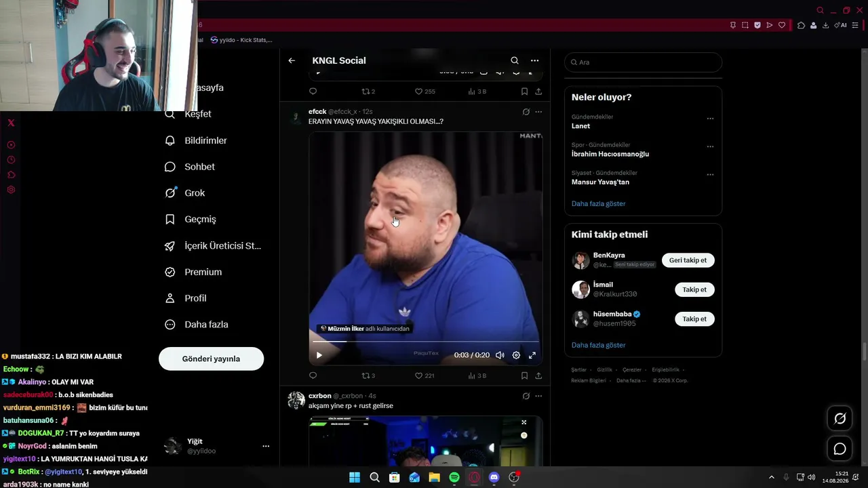
Task: Open Spotify from the taskbar
Action: [x=454, y=478]
